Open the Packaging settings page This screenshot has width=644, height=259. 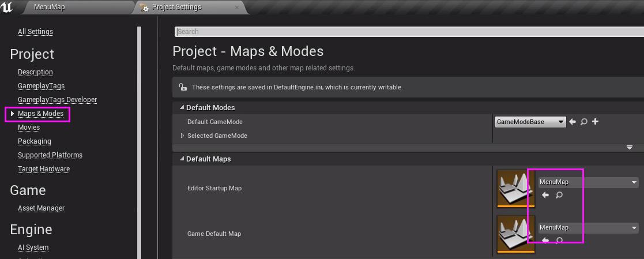[x=35, y=141]
